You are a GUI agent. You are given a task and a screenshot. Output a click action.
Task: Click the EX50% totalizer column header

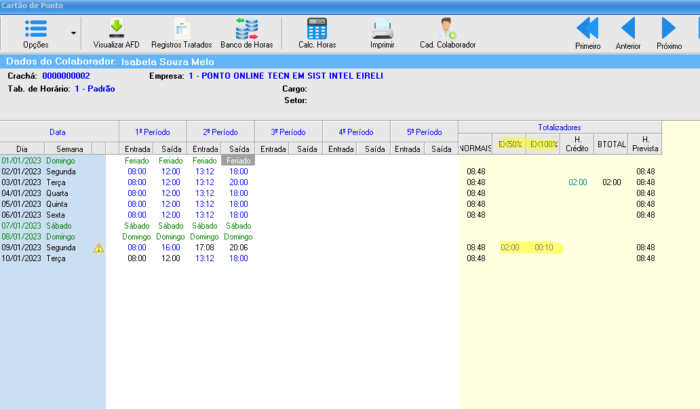point(510,145)
